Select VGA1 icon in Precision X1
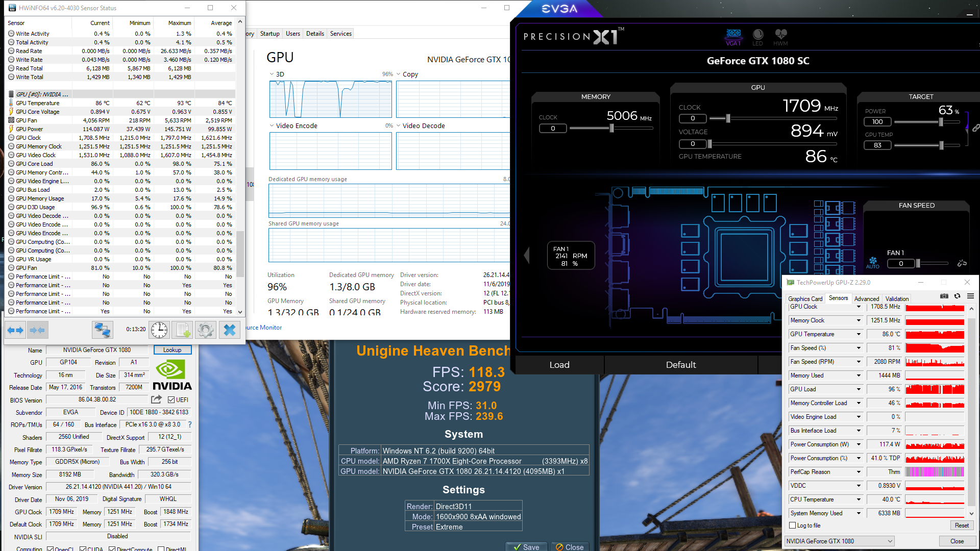Viewport: 980px width, 551px height. [733, 37]
